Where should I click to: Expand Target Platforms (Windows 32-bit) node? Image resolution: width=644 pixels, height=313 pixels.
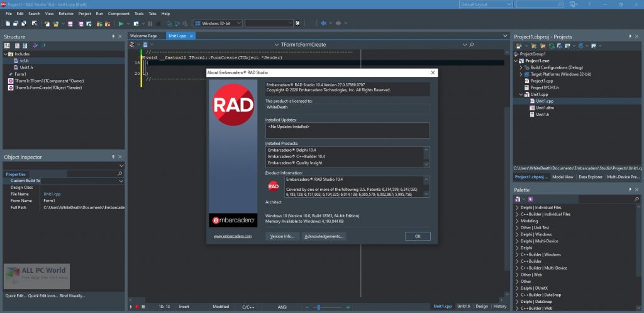point(521,74)
